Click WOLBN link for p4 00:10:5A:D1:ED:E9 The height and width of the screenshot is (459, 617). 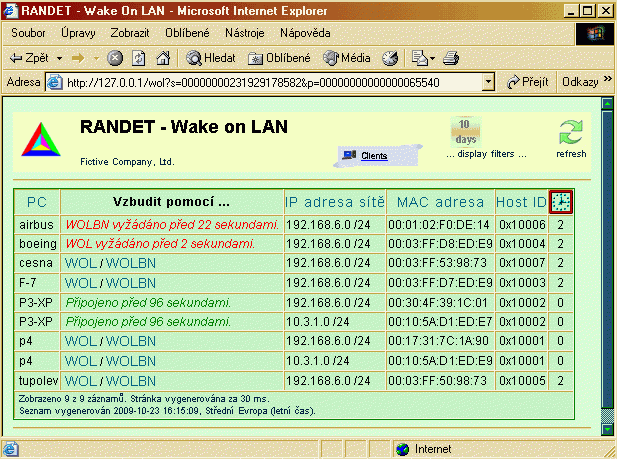coord(131,361)
